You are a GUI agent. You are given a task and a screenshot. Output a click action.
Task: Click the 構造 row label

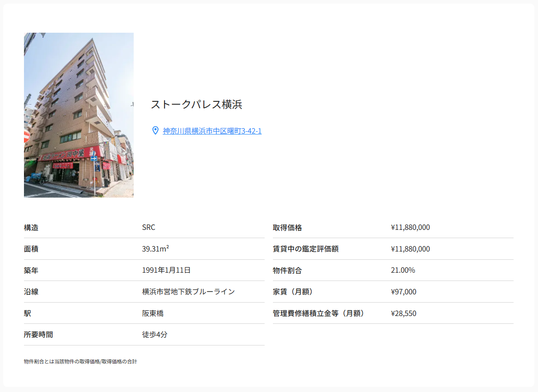click(31, 228)
